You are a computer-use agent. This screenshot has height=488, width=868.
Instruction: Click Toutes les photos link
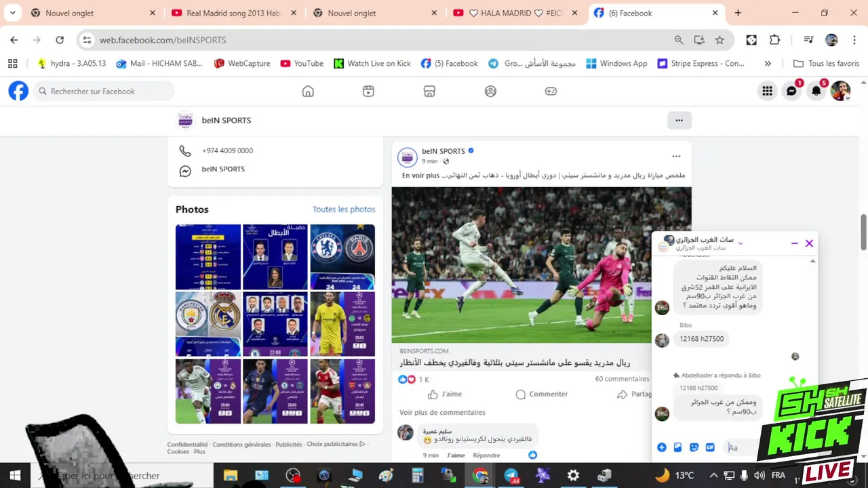tap(344, 209)
